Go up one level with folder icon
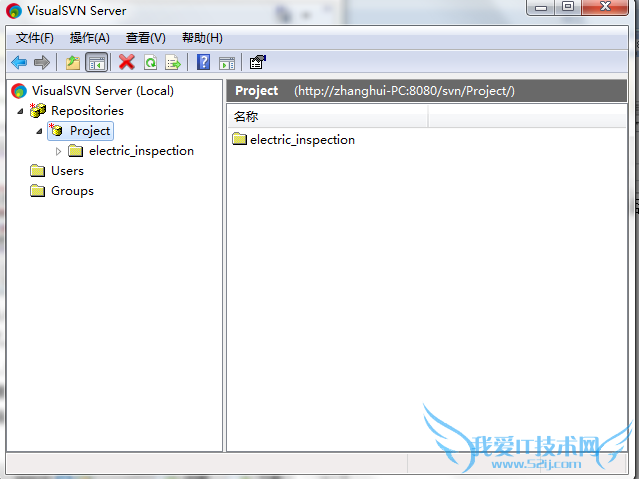 [73, 62]
